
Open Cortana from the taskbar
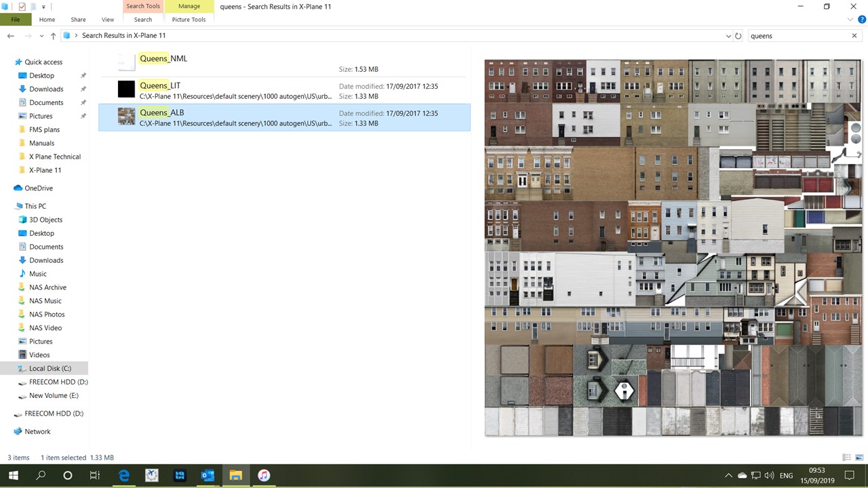[x=68, y=476]
